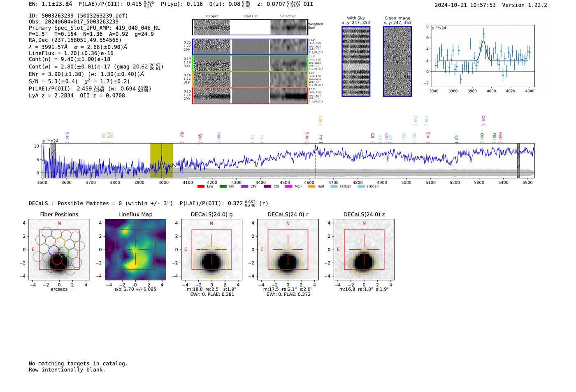Click the red fiber circle in Fiber Positions
The image size is (576, 392).
point(57,260)
